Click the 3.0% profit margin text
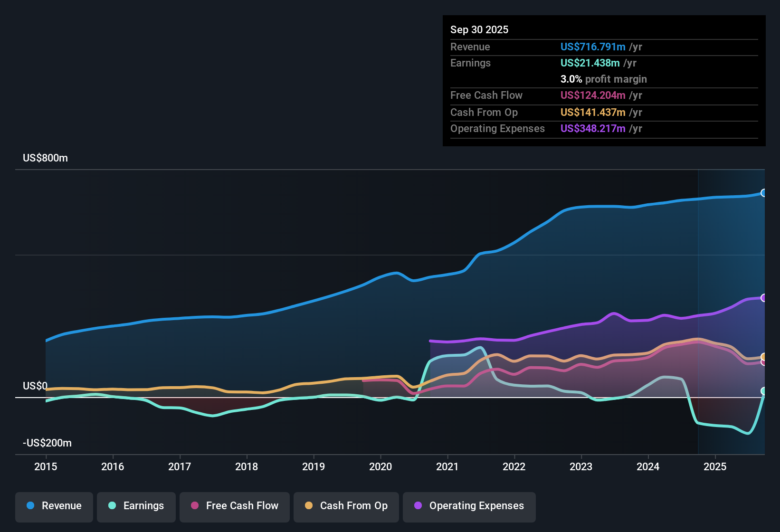The image size is (780, 532). coord(604,79)
